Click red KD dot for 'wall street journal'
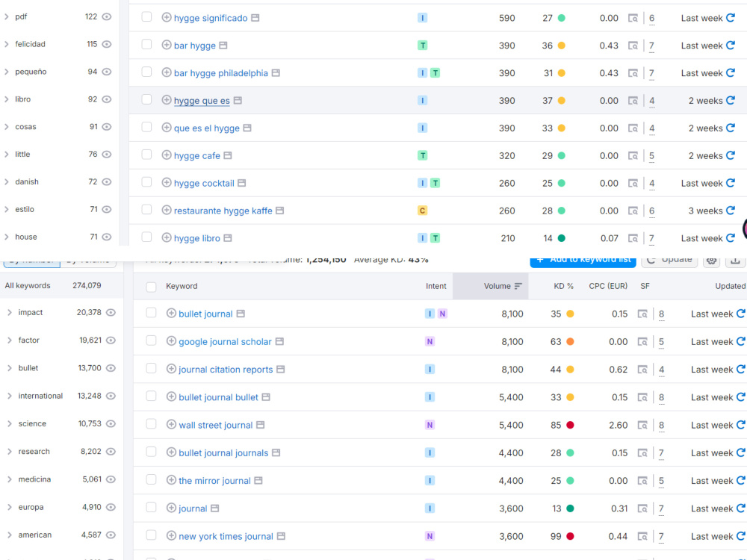Image resolution: width=747 pixels, height=560 pixels. point(570,425)
